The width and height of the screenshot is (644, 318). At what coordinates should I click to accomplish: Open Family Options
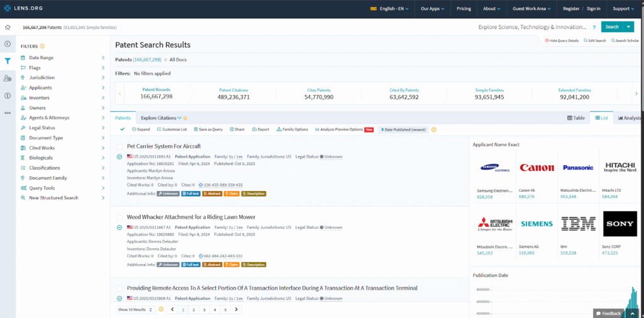[x=292, y=129]
